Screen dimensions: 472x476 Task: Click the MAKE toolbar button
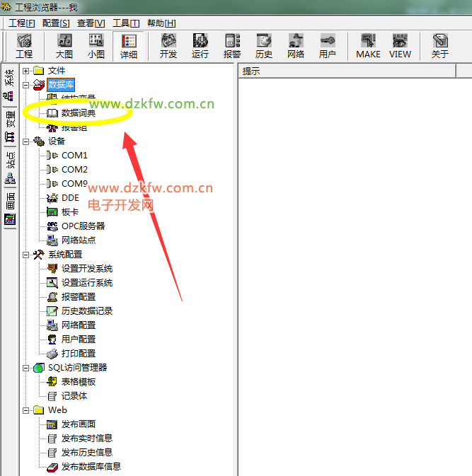click(368, 46)
